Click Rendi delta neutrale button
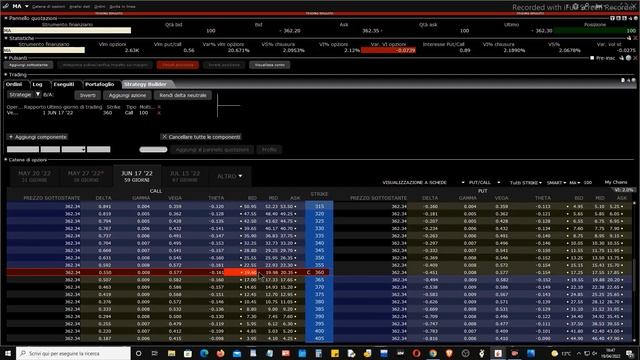640x360 pixels. coord(183,95)
